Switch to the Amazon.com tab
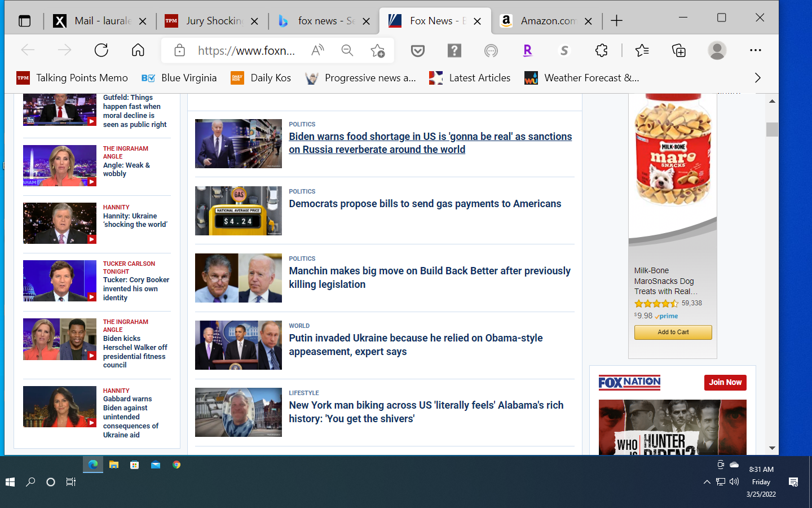The height and width of the screenshot is (508, 812). pos(547,21)
